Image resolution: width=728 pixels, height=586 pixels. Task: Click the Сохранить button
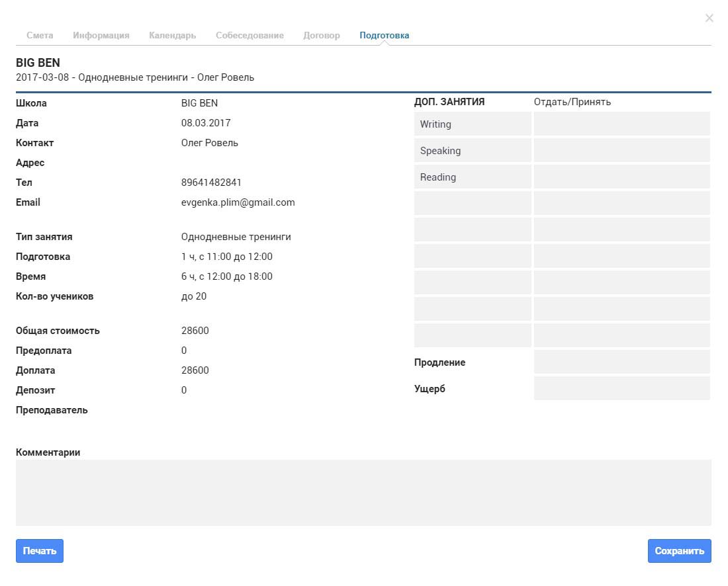tap(679, 551)
